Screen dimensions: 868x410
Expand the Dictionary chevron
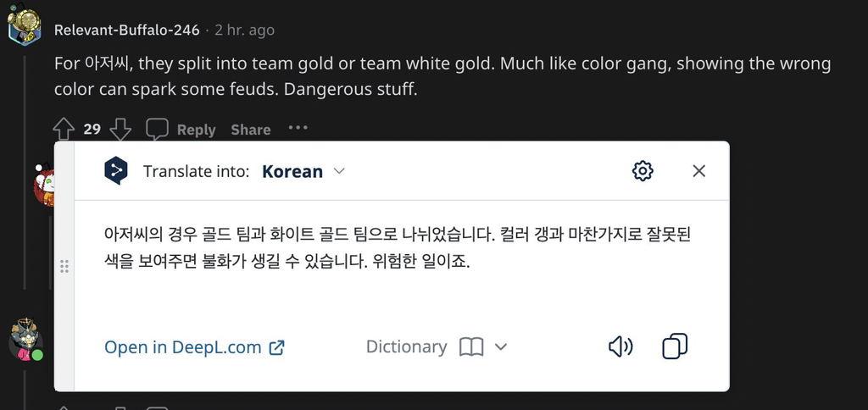[x=500, y=347]
